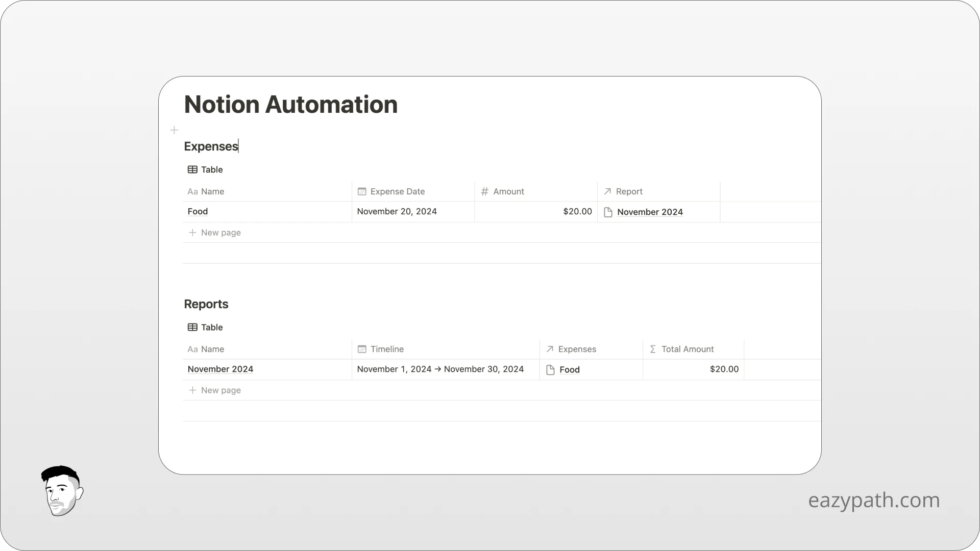The image size is (980, 551).
Task: Click the # icon on the Amount column
Action: coord(484,191)
